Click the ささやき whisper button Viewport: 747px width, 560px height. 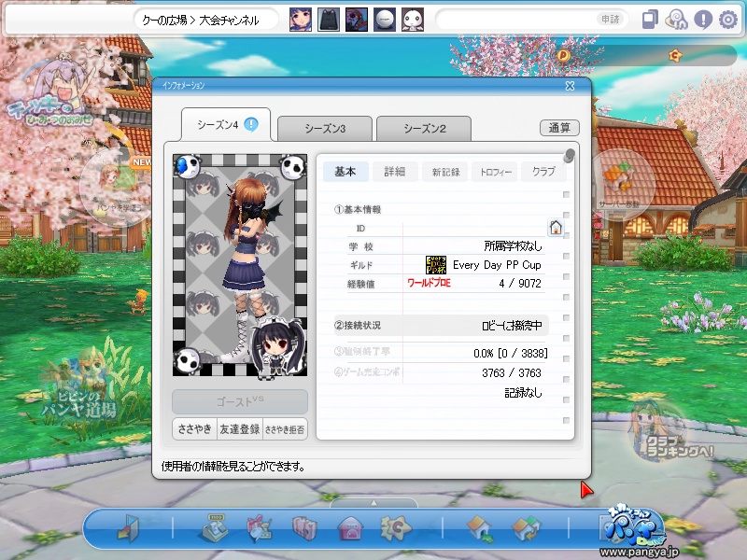[x=194, y=429]
